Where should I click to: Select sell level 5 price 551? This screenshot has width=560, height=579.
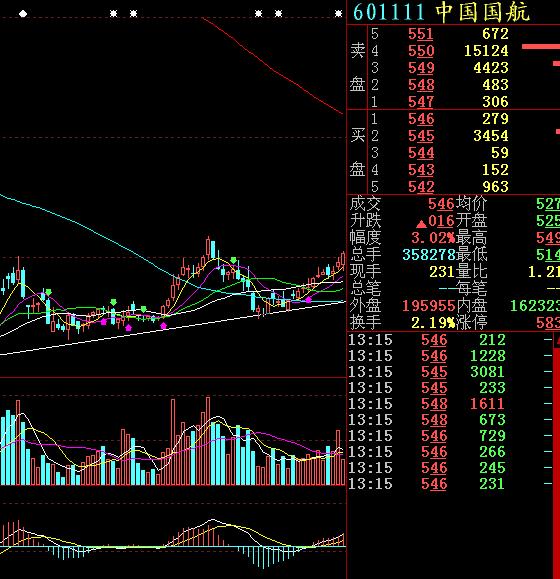click(421, 34)
